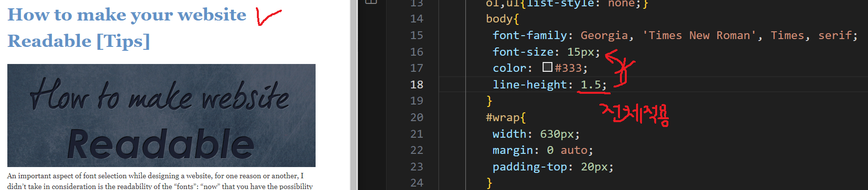Click the 'padding-top' property in the code
This screenshot has height=190, width=868.
[x=529, y=167]
